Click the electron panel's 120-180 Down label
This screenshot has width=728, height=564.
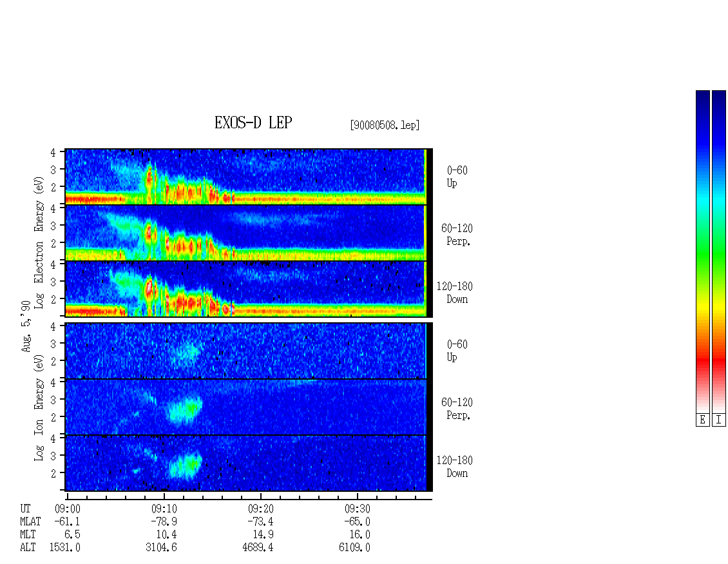455,293
